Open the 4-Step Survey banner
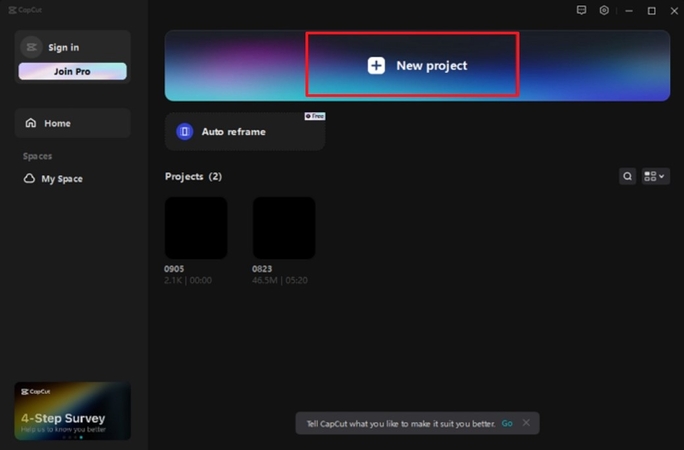Image resolution: width=684 pixels, height=450 pixels. 72,411
